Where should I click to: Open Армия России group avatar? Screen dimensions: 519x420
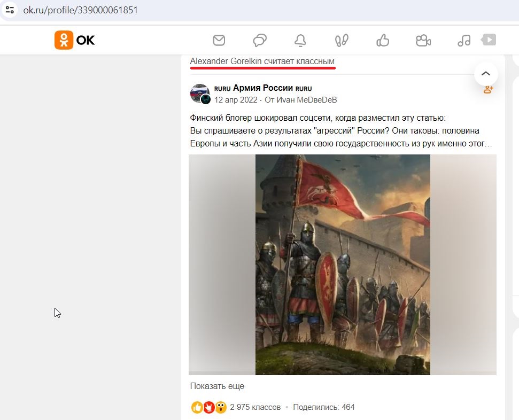[200, 94]
